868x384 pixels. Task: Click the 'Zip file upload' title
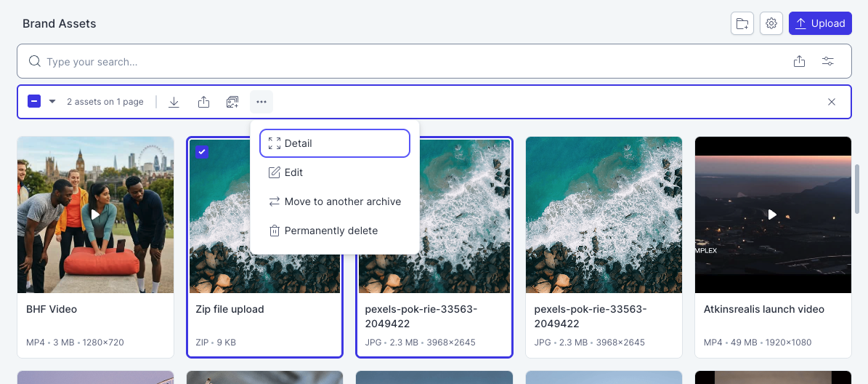(x=230, y=309)
